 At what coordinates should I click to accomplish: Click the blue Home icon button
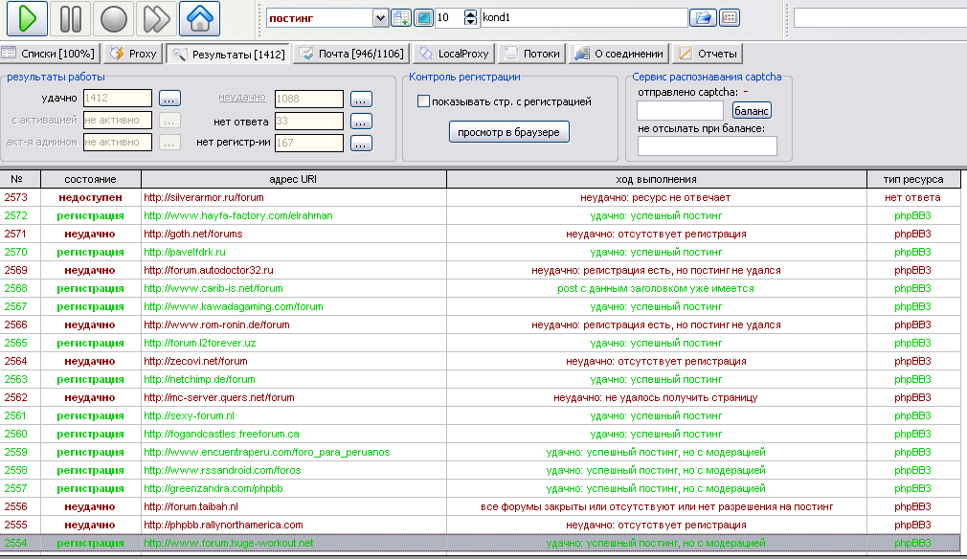[x=199, y=18]
